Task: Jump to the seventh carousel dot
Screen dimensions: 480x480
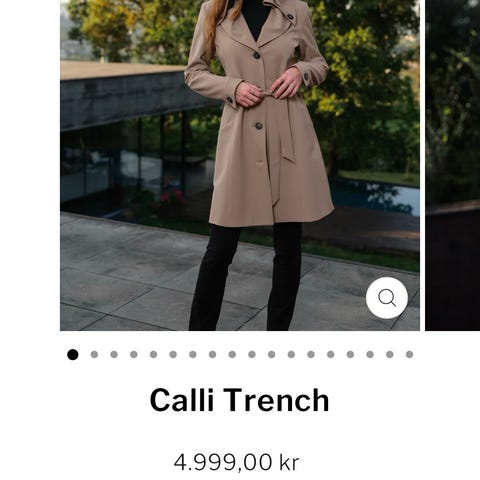Action: (193, 354)
